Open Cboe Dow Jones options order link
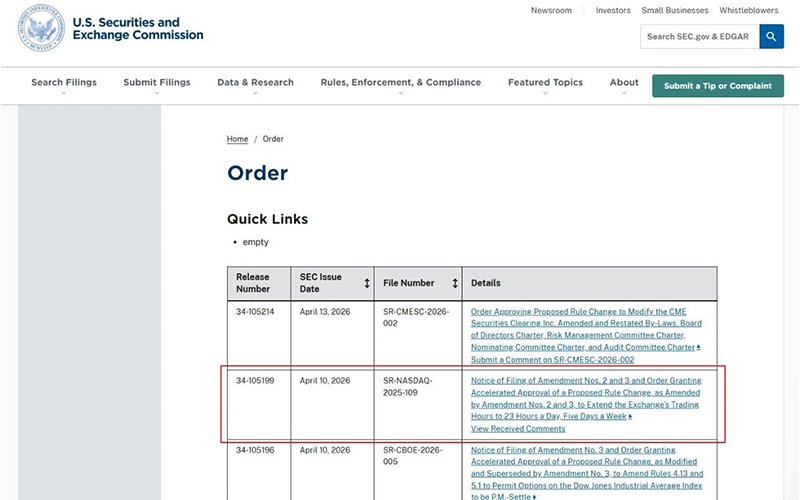 pyautogui.click(x=587, y=473)
